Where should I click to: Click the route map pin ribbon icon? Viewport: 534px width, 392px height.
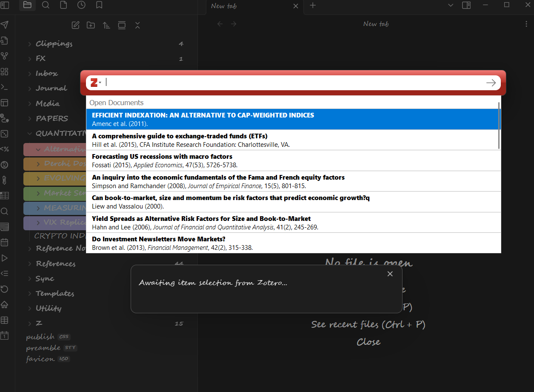(4, 118)
